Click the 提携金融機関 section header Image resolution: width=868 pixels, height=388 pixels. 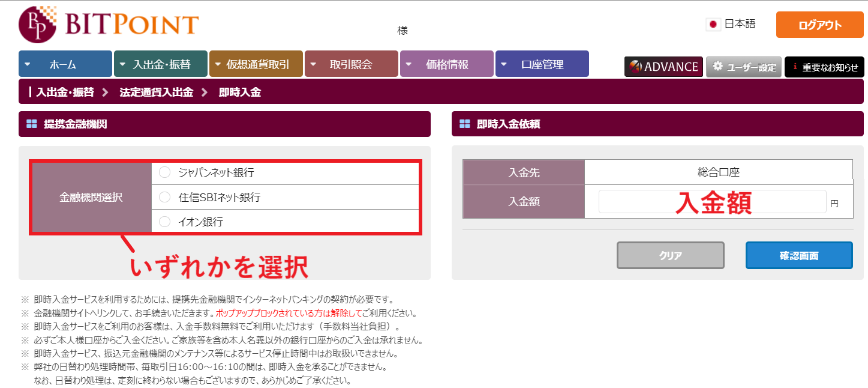(x=224, y=124)
